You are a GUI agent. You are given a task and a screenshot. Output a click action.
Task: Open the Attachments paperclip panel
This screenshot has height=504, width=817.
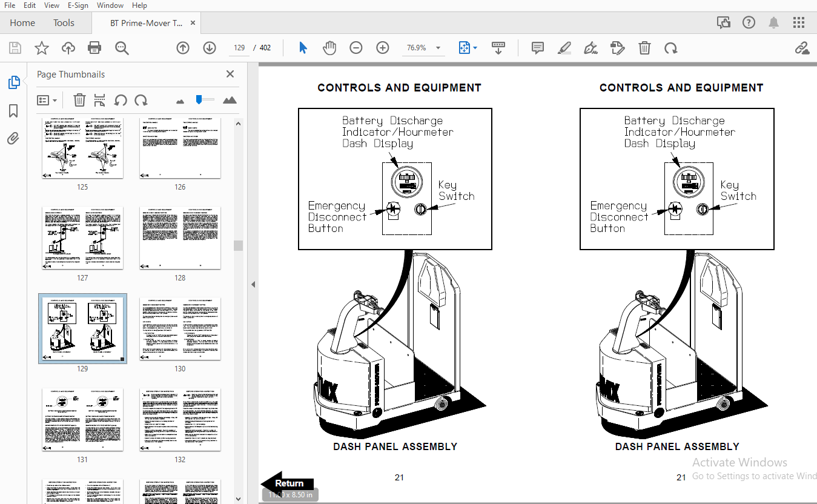click(13, 139)
